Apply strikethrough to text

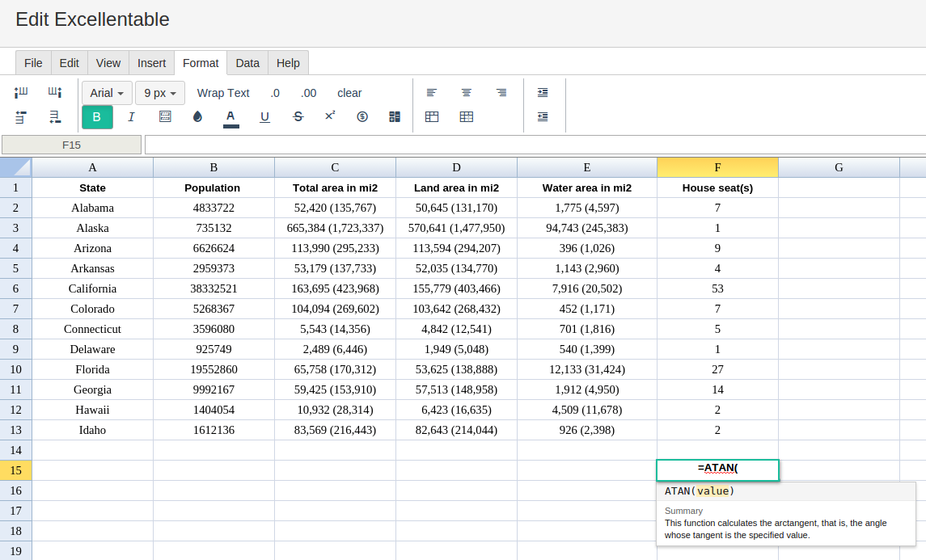click(x=298, y=117)
